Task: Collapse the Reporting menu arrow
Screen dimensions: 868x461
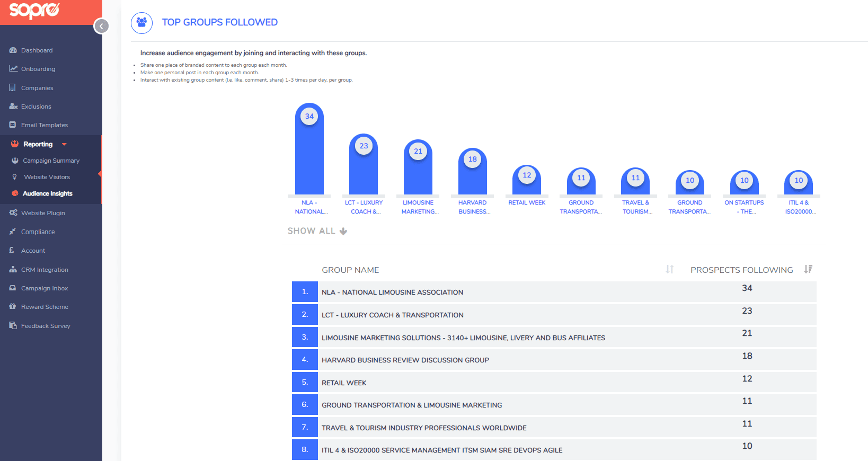Action: pyautogui.click(x=64, y=144)
